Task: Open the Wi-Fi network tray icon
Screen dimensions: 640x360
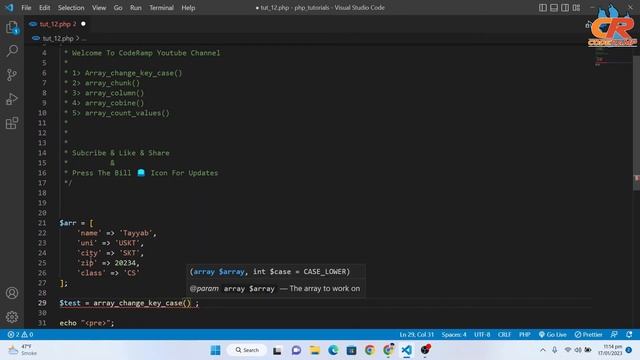Action: click(568, 350)
